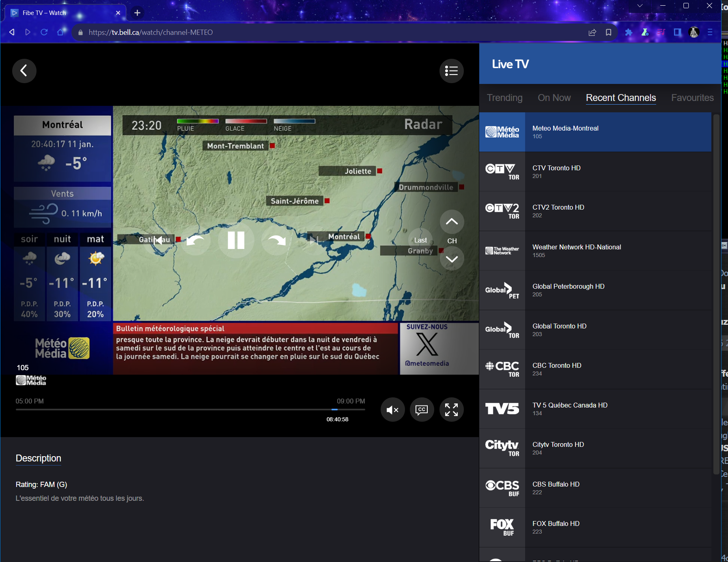Switch to the On Now tab

tap(554, 98)
